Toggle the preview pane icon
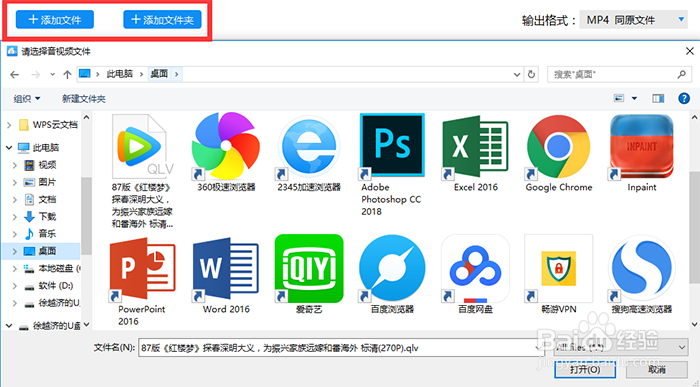Viewport: 700px width, 387px height. (x=658, y=98)
